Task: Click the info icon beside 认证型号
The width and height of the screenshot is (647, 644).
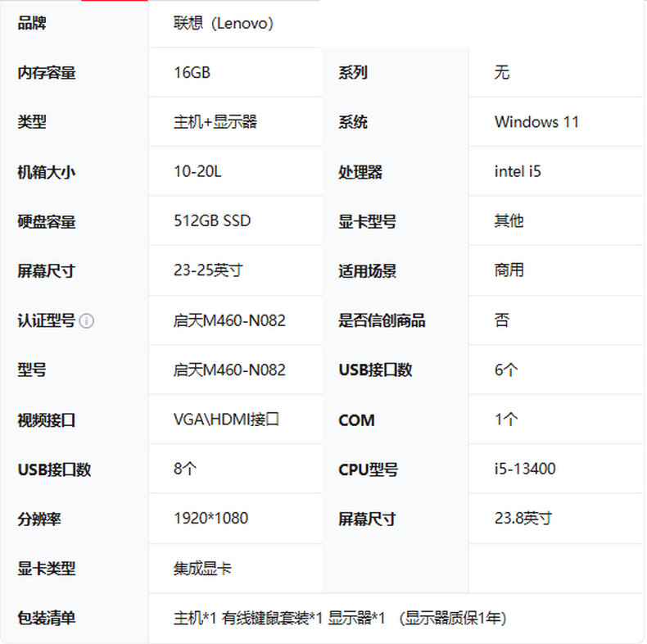Action: [87, 320]
